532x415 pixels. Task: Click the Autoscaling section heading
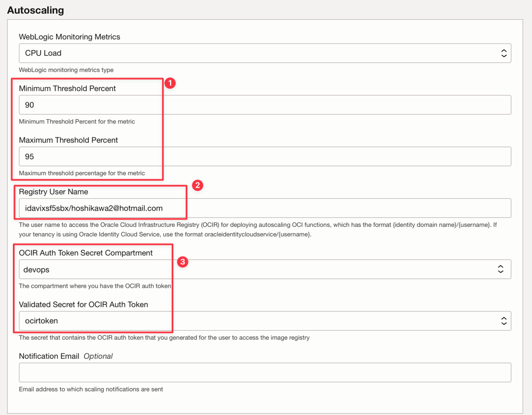click(x=35, y=10)
